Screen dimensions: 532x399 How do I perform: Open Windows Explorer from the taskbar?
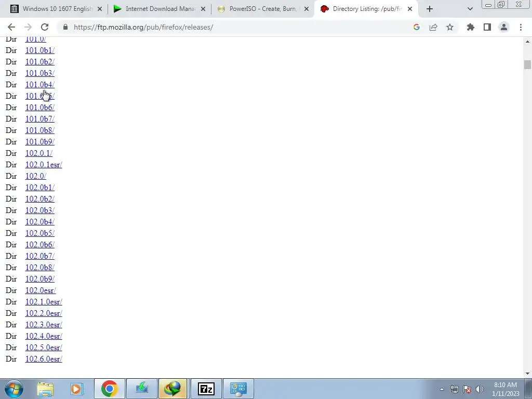coord(45,389)
